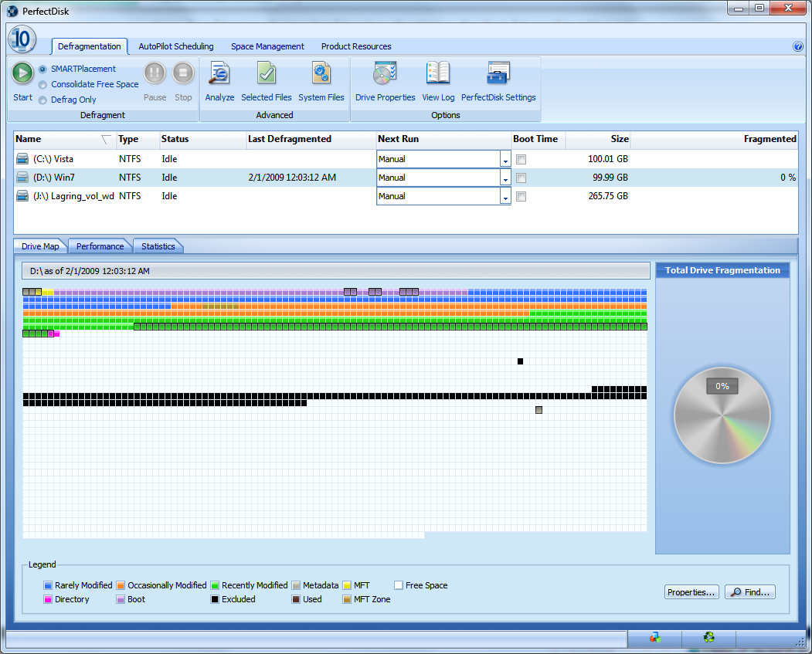This screenshot has height=654, width=812.
Task: Open Next Run dropdown for C:\ Vista
Action: (x=505, y=159)
